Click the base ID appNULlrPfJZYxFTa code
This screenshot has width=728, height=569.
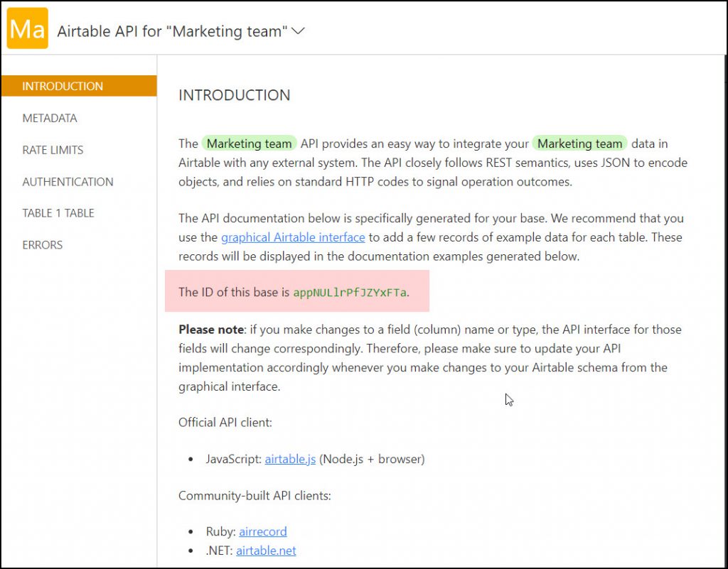click(350, 292)
